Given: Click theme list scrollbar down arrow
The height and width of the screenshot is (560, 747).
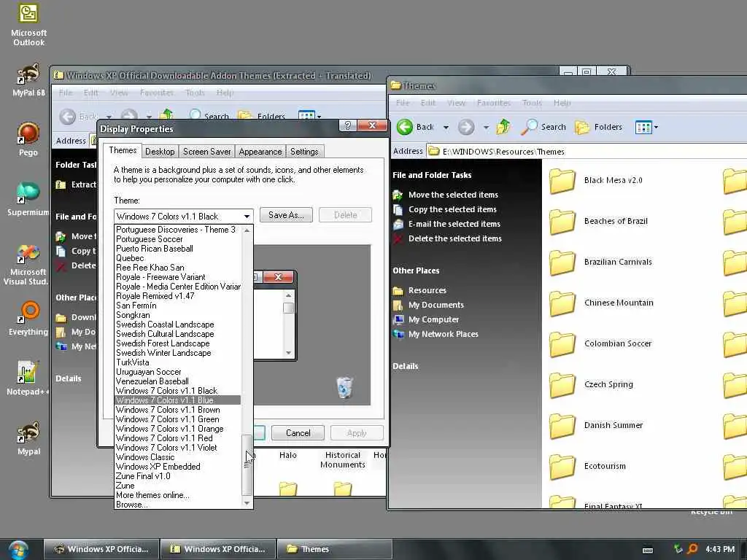Looking at the screenshot, I should click(x=247, y=503).
